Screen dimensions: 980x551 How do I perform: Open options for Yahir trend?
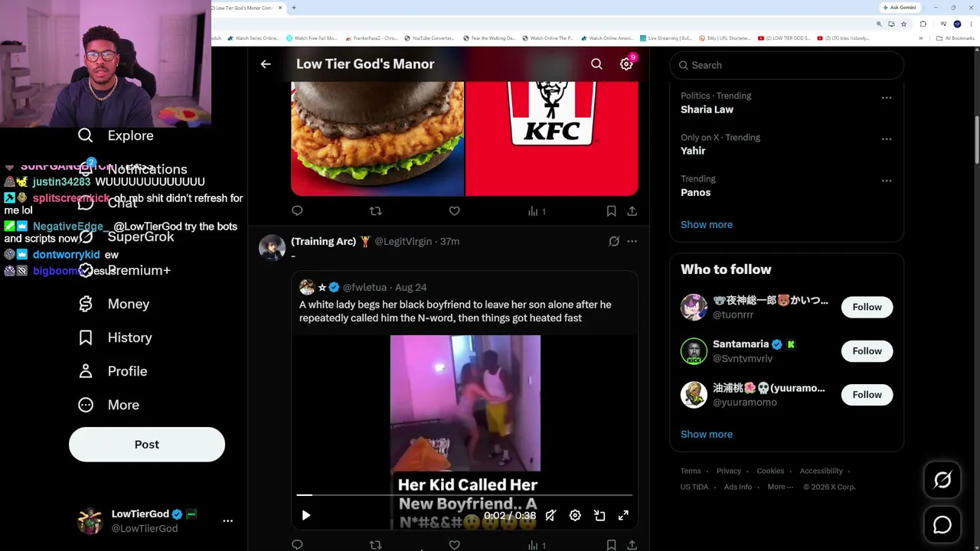[x=887, y=139]
